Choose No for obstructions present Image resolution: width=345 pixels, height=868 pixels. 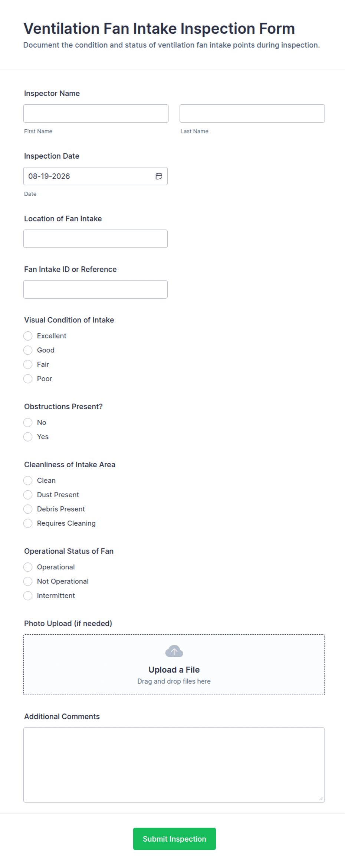(x=28, y=422)
